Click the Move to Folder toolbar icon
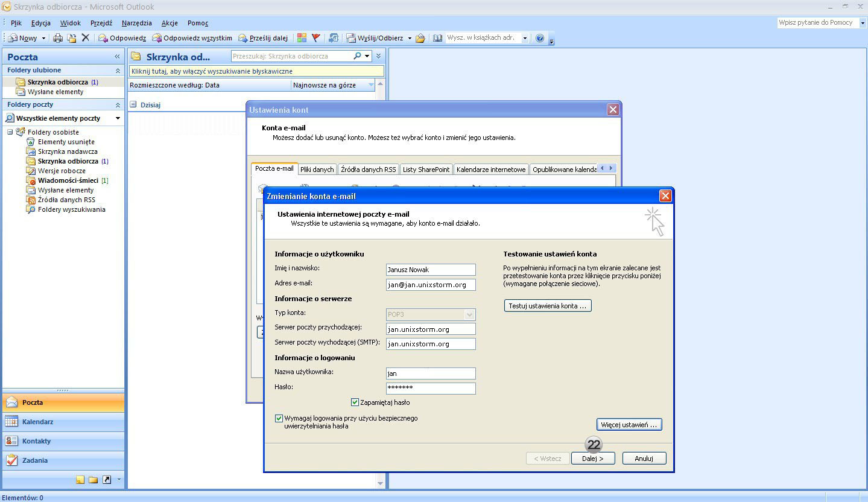The height and width of the screenshot is (502, 868). 72,38
